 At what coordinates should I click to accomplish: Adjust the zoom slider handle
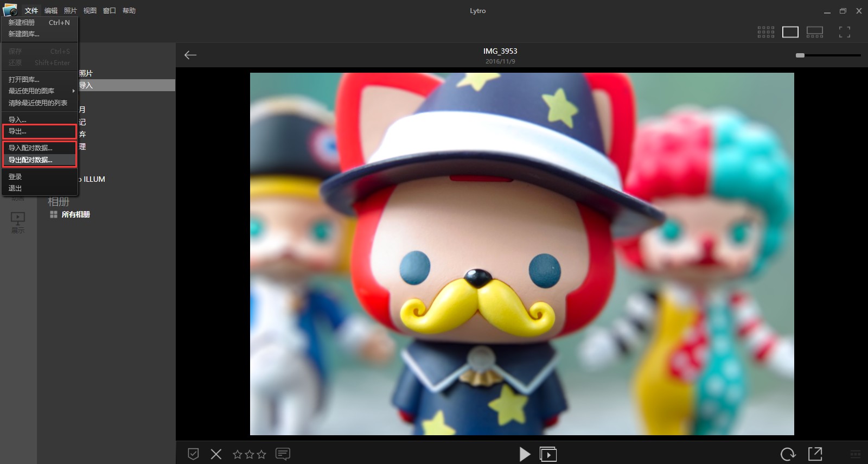800,55
